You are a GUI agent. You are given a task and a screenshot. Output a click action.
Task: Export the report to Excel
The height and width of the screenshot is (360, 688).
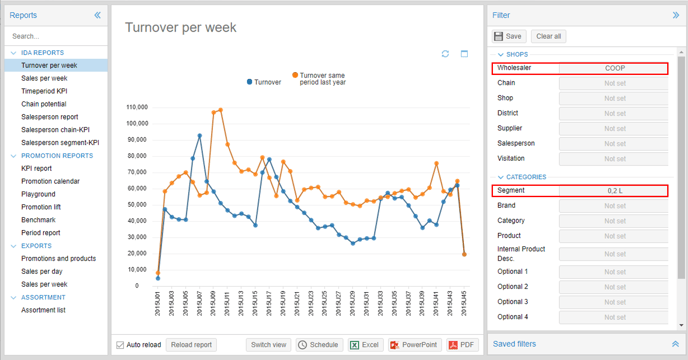click(365, 345)
